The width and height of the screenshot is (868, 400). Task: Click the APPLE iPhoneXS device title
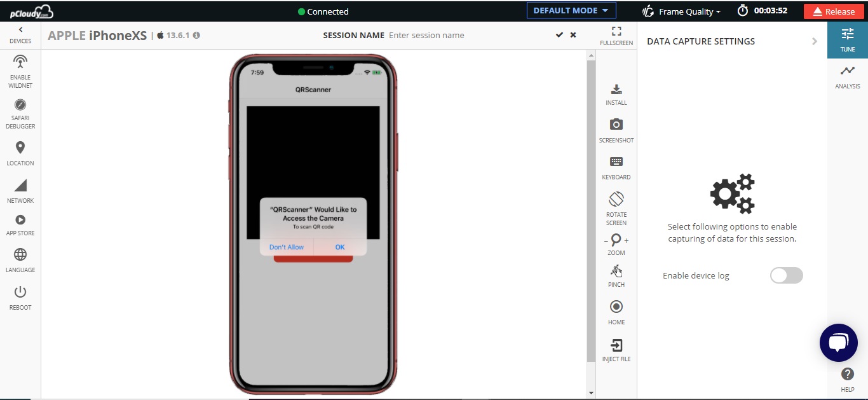pos(97,36)
